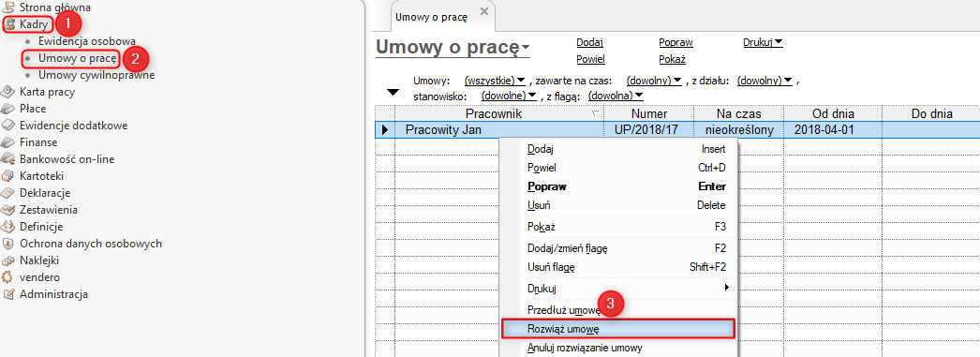
Task: Open Bankowość on-line icon
Action: (8, 159)
